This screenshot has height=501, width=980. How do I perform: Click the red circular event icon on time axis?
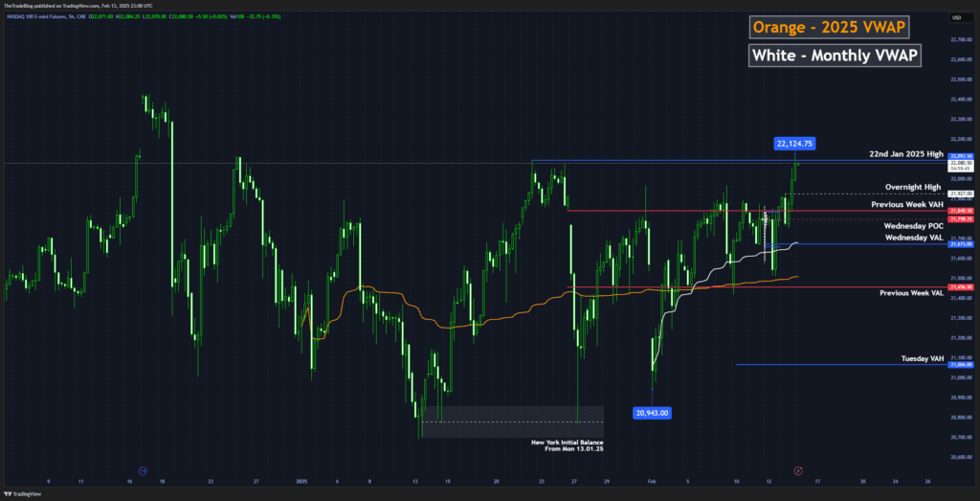(798, 470)
